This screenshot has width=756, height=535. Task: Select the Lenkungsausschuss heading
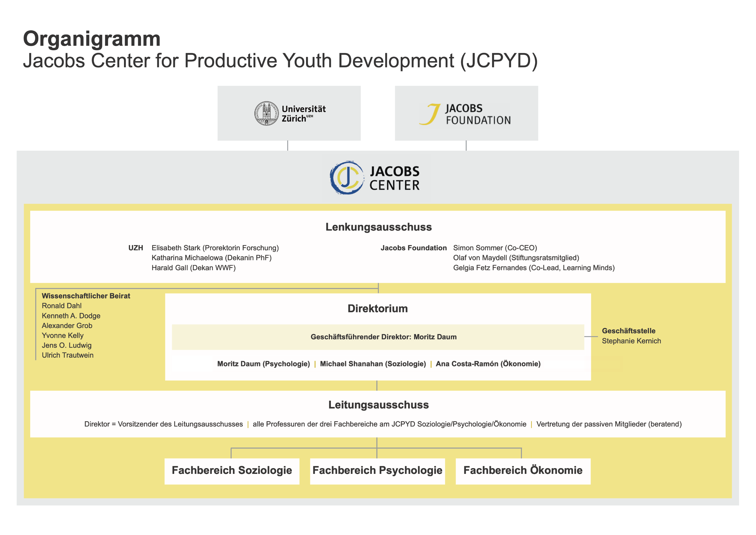[x=378, y=227]
